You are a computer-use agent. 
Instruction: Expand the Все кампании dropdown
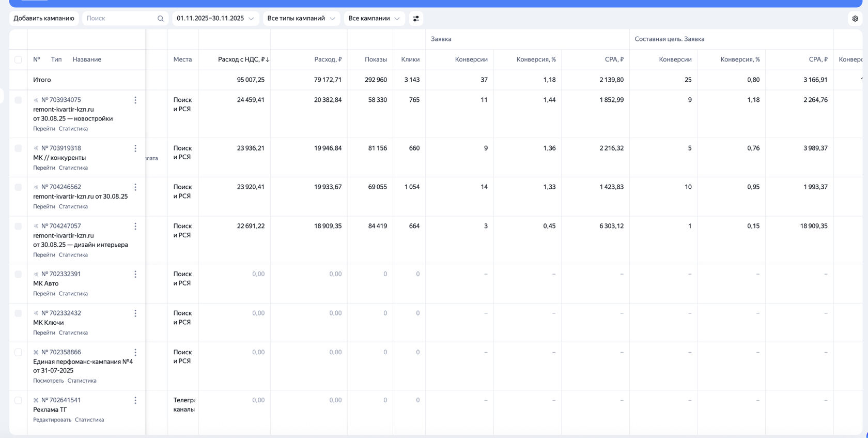(x=375, y=19)
